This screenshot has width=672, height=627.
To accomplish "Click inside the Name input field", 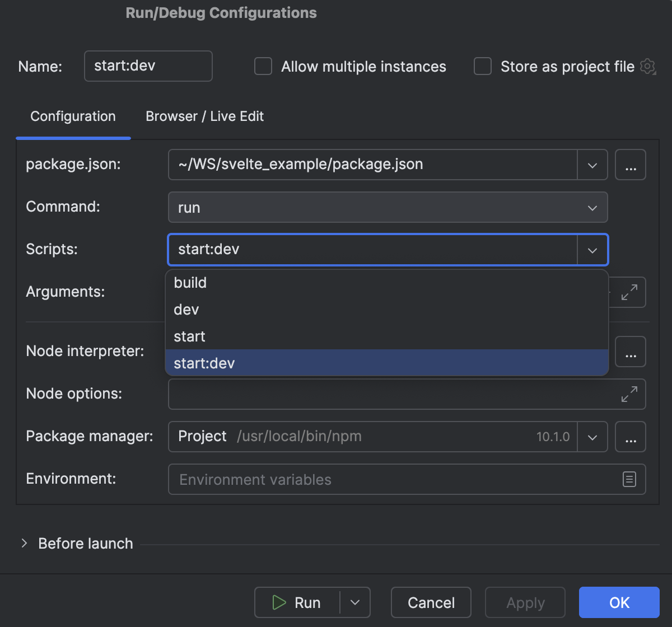I will (x=148, y=66).
